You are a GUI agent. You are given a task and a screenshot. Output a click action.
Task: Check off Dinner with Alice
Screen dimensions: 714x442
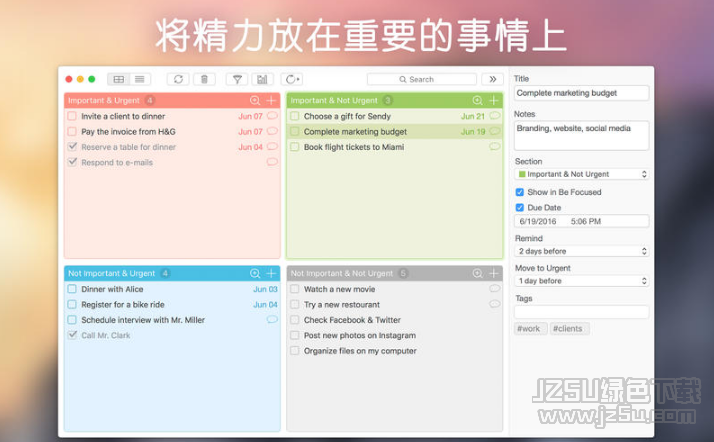point(72,289)
